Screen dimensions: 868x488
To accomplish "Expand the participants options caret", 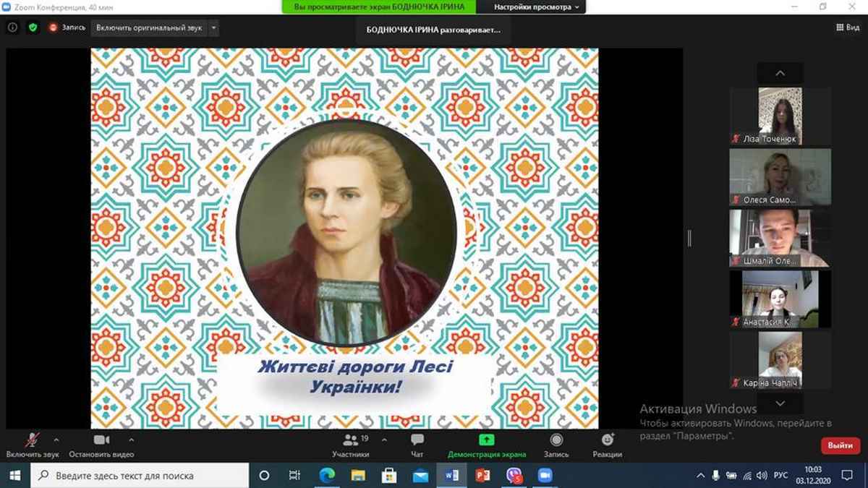I will click(x=384, y=439).
